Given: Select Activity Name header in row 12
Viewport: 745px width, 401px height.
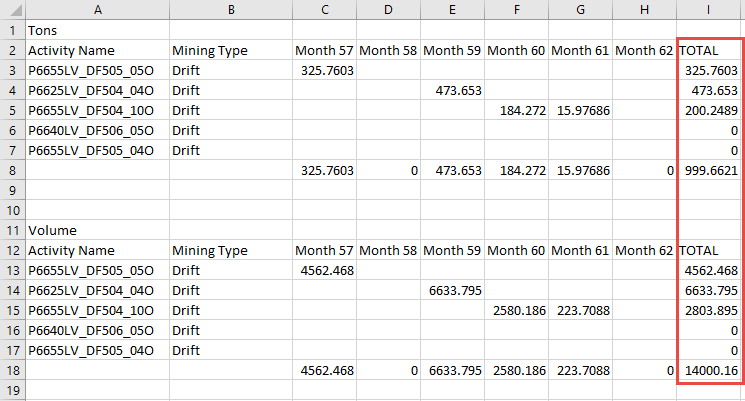Looking at the screenshot, I should (97, 250).
